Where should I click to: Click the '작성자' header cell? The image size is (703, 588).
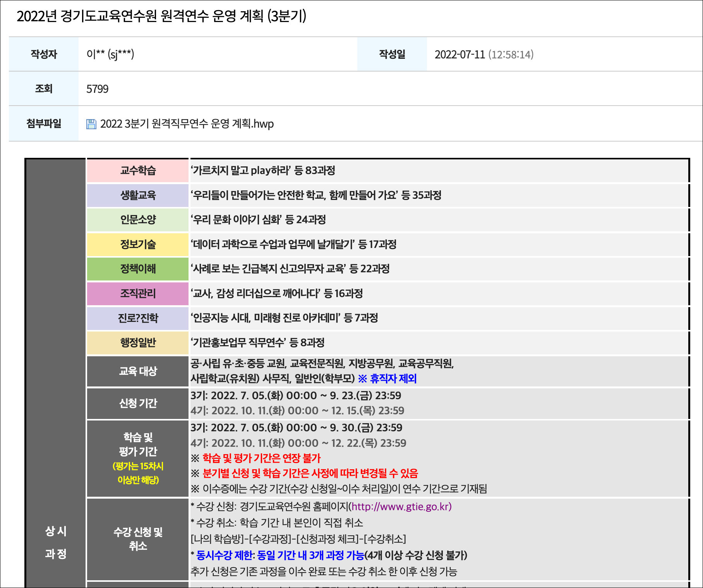point(44,54)
